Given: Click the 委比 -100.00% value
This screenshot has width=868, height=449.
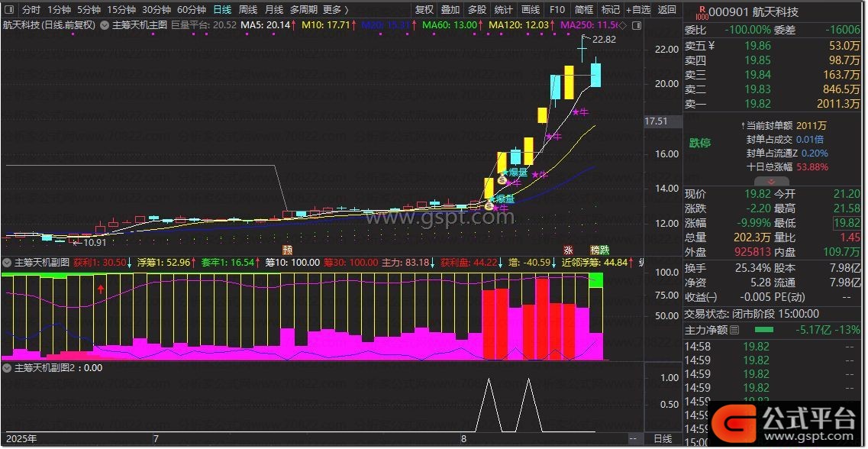Looking at the screenshot, I should pos(747,30).
